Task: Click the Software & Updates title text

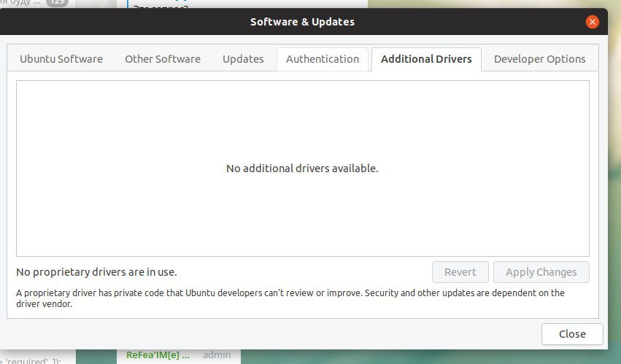Action: [x=303, y=22]
